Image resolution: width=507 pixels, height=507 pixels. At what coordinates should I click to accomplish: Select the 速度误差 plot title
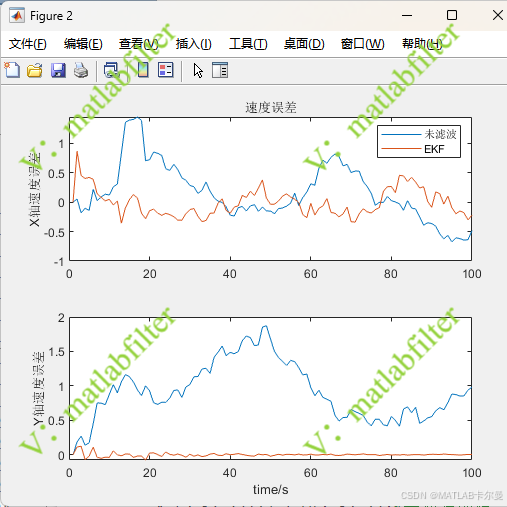coord(271,108)
